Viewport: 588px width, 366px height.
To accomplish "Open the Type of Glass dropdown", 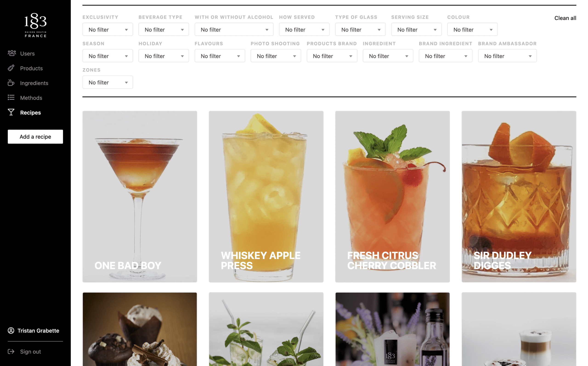I will (360, 30).
